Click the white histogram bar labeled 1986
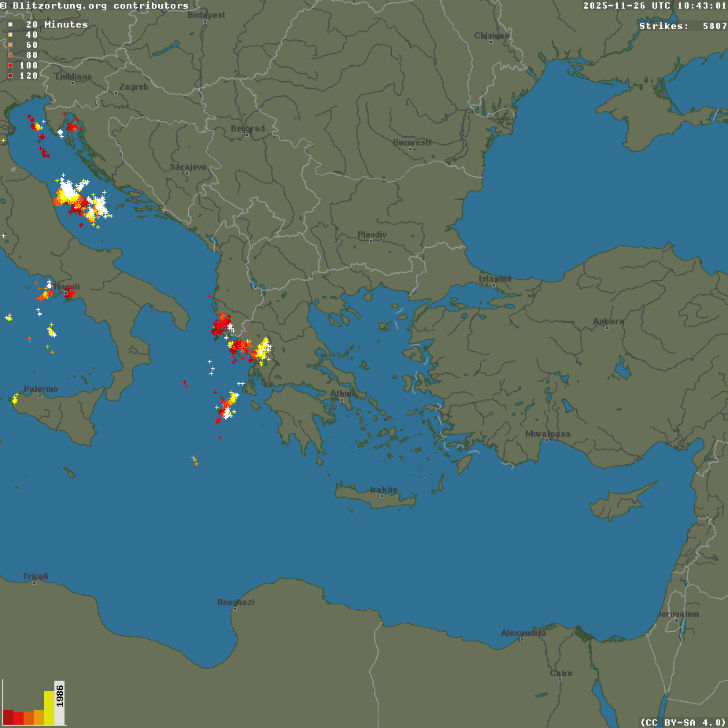The height and width of the screenshot is (728, 728). click(x=60, y=702)
